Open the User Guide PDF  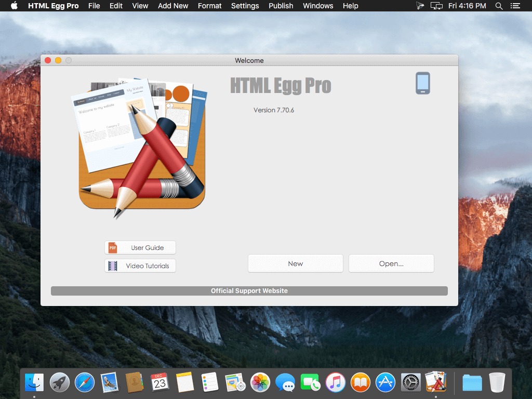(x=140, y=248)
